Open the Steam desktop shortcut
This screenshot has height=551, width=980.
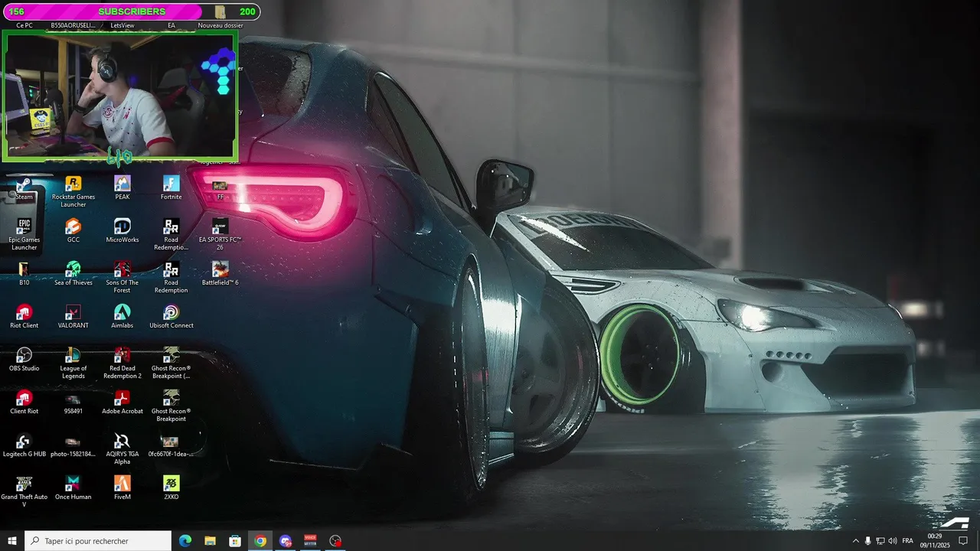click(24, 188)
